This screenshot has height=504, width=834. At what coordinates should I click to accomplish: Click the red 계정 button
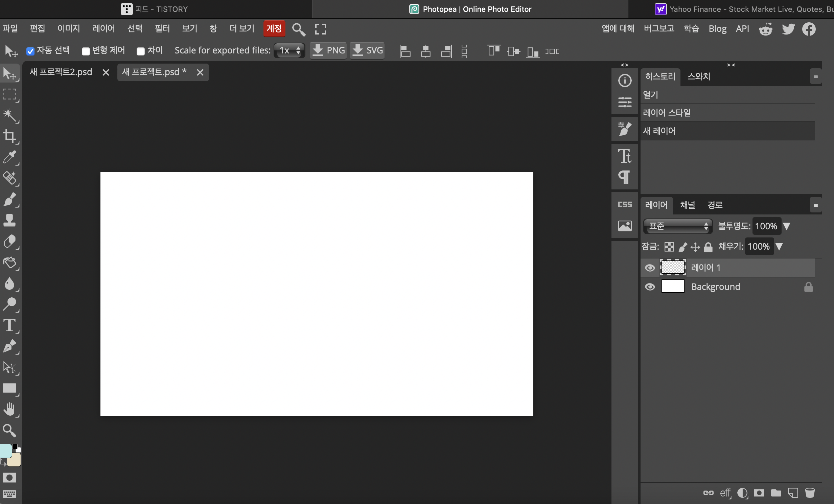click(x=274, y=28)
